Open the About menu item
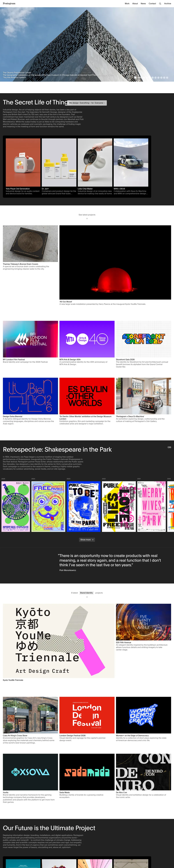 pyautogui.click(x=135, y=4)
